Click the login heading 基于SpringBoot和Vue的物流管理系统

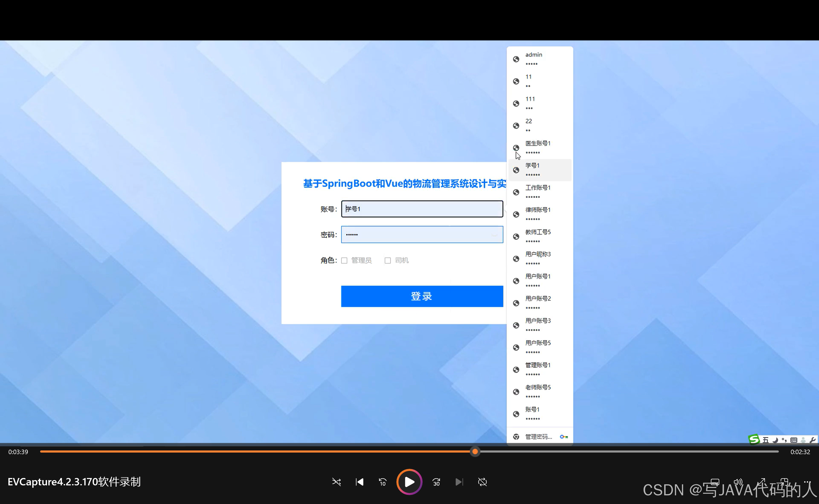click(405, 184)
